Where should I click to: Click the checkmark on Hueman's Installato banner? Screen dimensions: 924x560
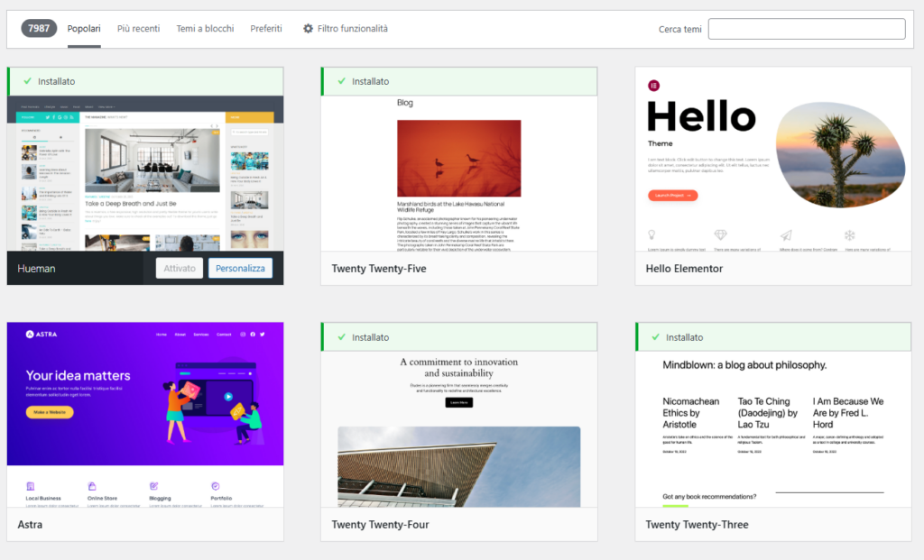point(27,81)
